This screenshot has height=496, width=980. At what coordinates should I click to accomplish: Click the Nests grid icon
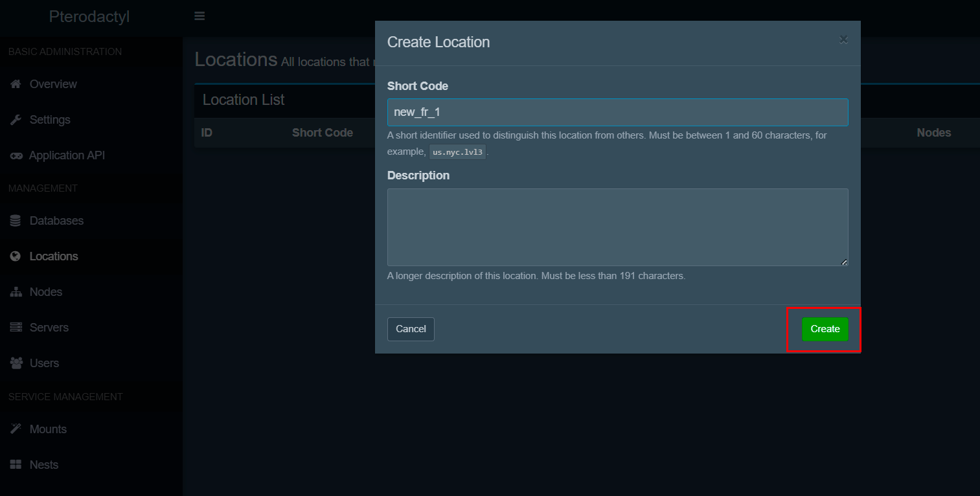[16, 465]
